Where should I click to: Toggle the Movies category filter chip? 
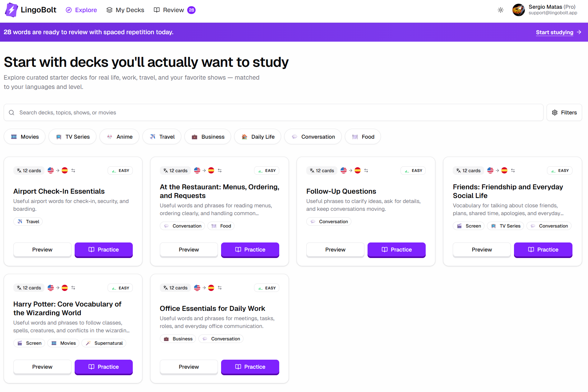pos(25,136)
